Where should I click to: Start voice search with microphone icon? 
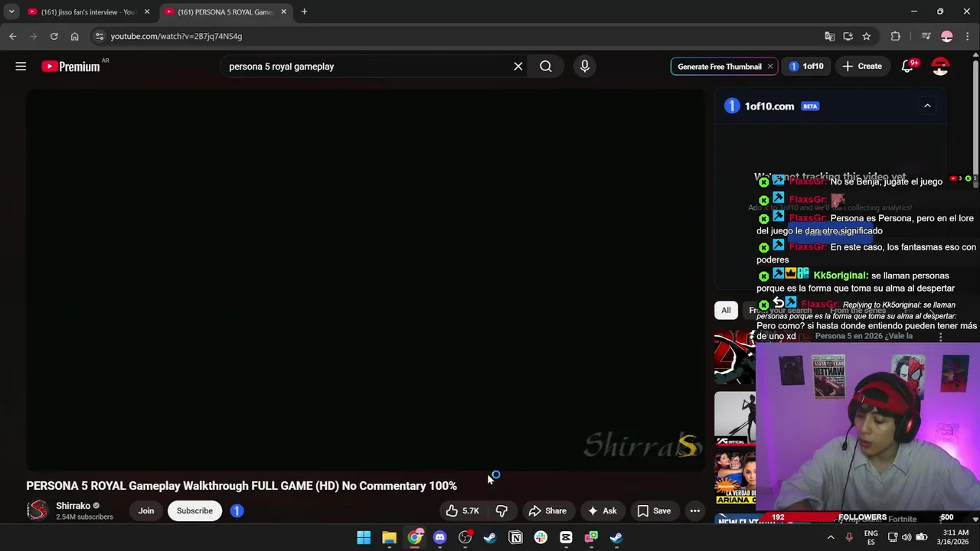[585, 67]
